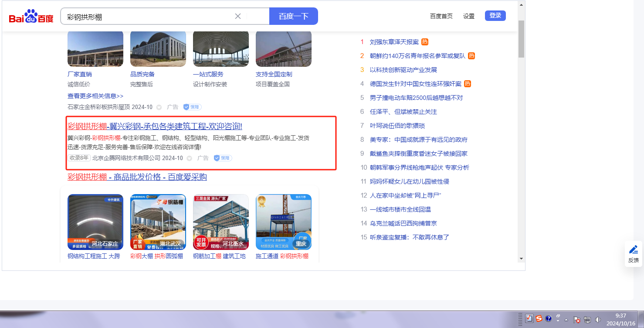
Task: Open hot search 听泉鉴宝复播：不敢再休息了
Action: (x=410, y=237)
